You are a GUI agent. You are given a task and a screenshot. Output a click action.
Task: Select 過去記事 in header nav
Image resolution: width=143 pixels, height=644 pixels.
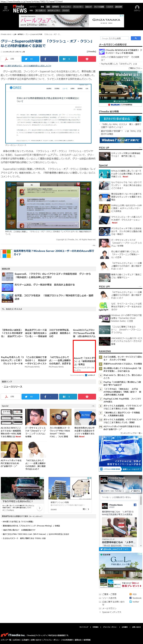click(118, 7)
